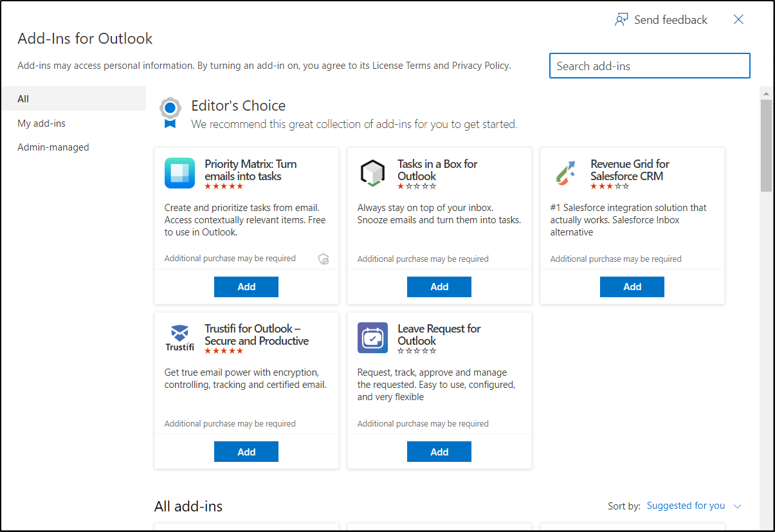Click Tasks in a Box star rating
The height and width of the screenshot is (532, 775).
tap(417, 187)
